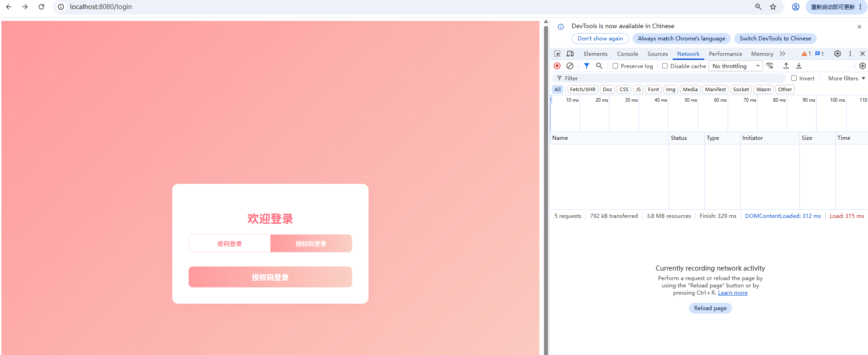This screenshot has height=355, width=868.
Task: Open DevTools customize three-dot menu
Action: click(x=850, y=54)
